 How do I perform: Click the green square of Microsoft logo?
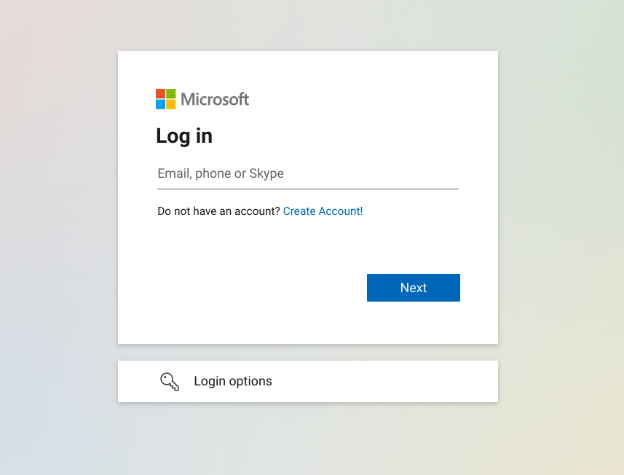tap(171, 94)
